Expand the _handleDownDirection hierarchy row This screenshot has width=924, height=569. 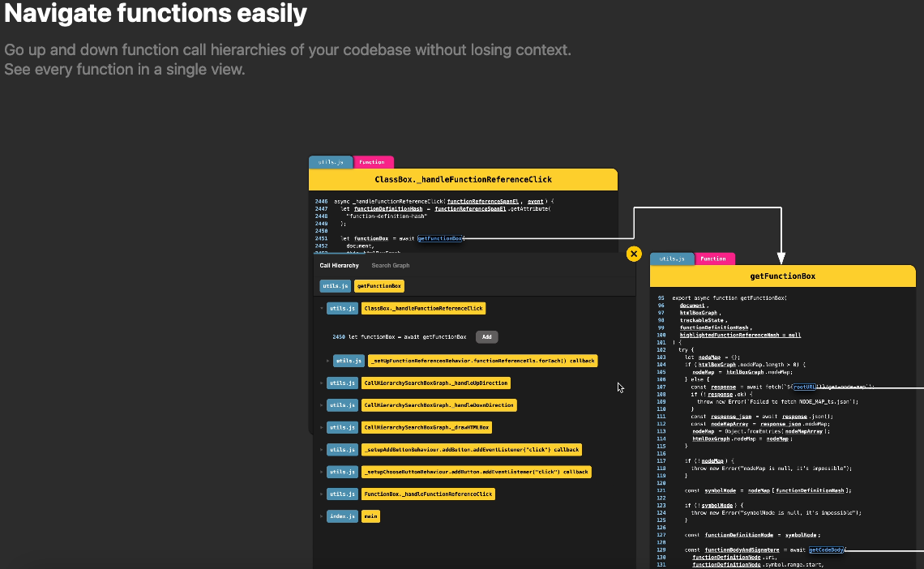tap(322, 405)
